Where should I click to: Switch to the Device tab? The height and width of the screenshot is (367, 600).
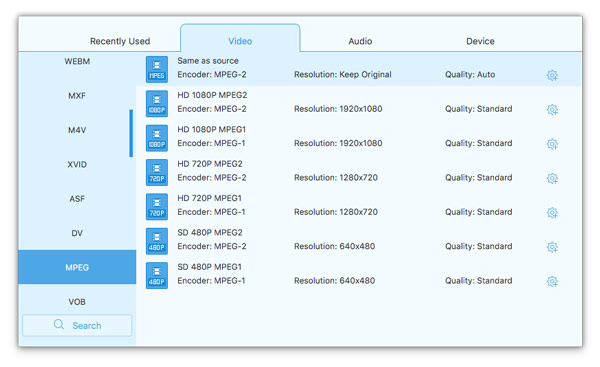click(x=480, y=41)
